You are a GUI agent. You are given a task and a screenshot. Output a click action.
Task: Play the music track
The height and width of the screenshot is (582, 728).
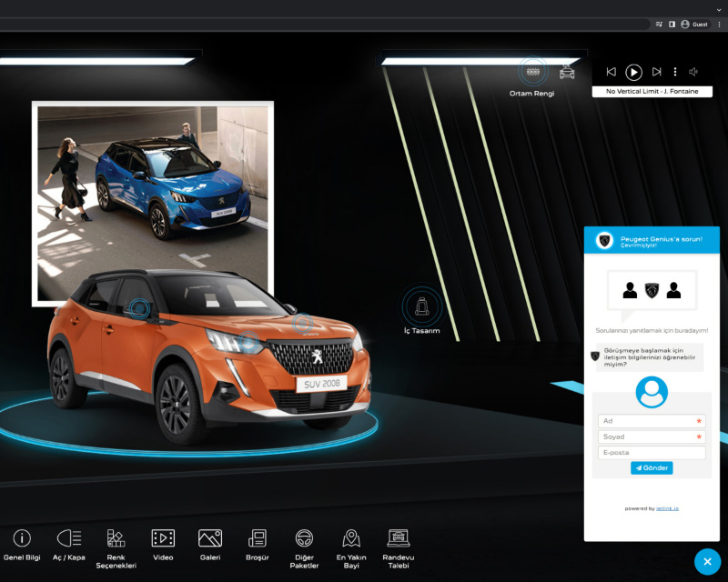[x=633, y=72]
